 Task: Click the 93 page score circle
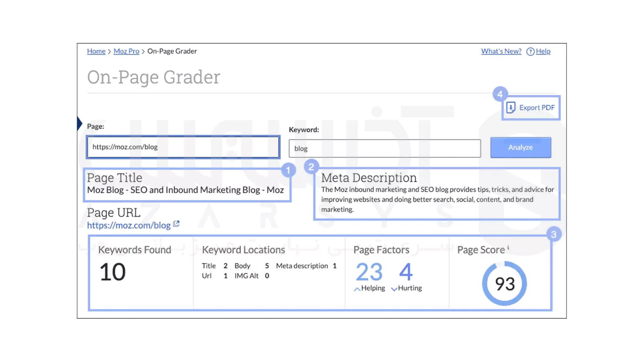point(504,284)
